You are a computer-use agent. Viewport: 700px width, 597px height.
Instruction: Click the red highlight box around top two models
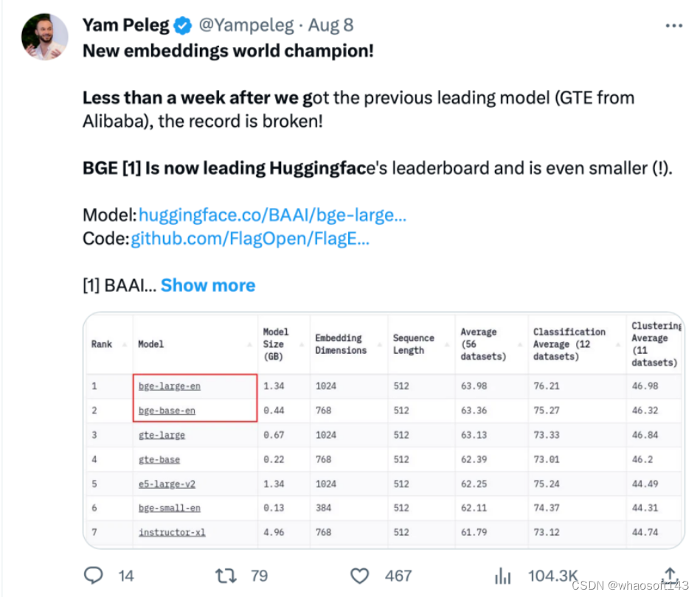click(x=195, y=398)
